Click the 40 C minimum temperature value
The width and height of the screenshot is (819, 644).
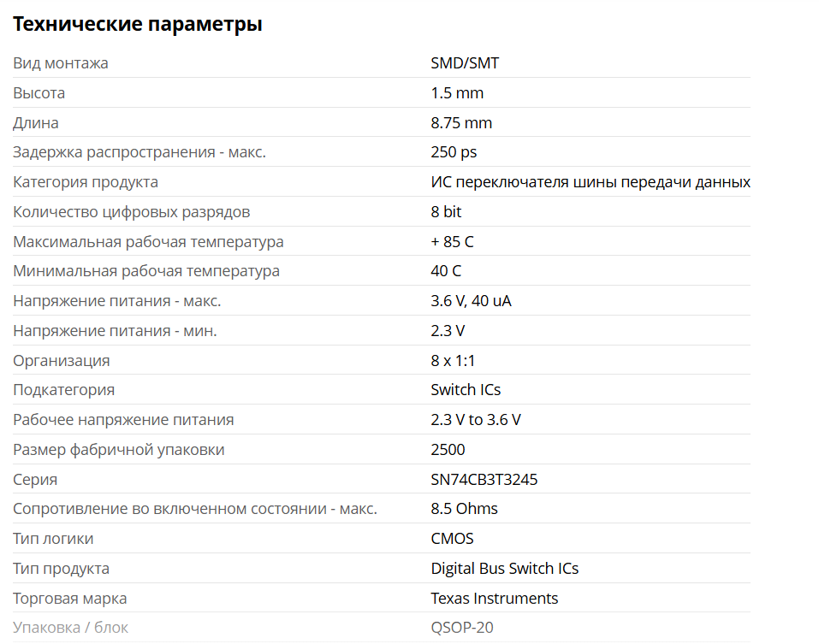(x=446, y=271)
